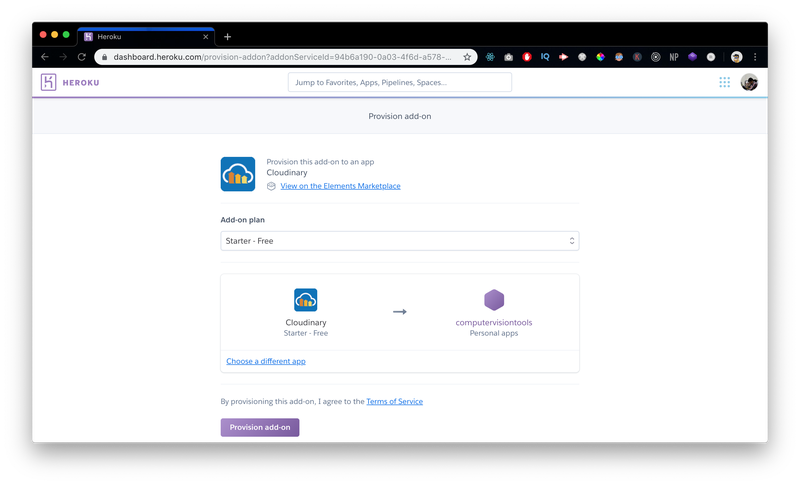Click the purple cube extension icon
The width and height of the screenshot is (800, 485).
click(x=692, y=57)
